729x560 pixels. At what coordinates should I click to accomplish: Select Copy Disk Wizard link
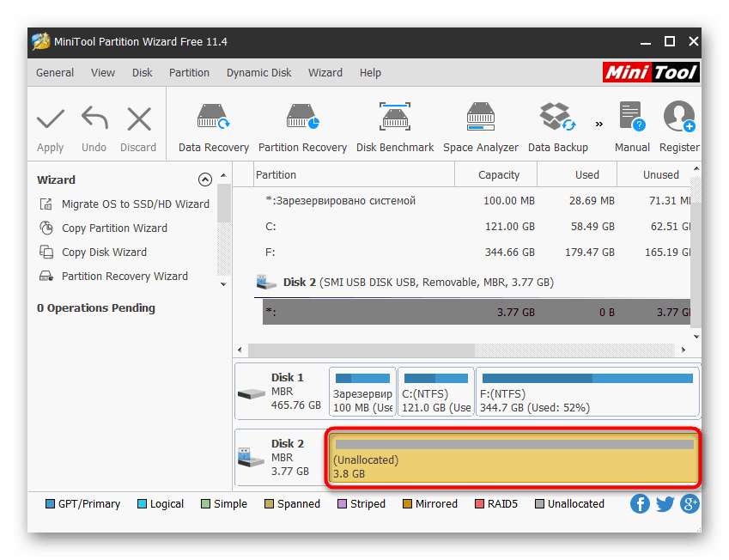click(x=104, y=253)
